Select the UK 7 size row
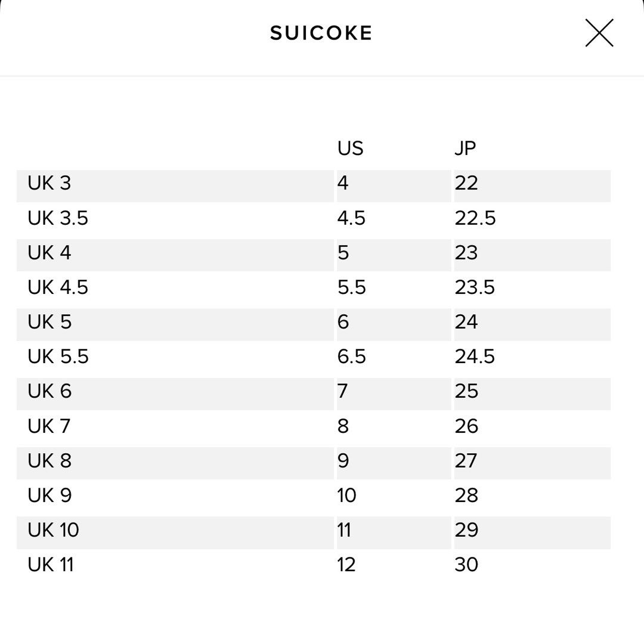This screenshot has height=644, width=644. pos(314,428)
